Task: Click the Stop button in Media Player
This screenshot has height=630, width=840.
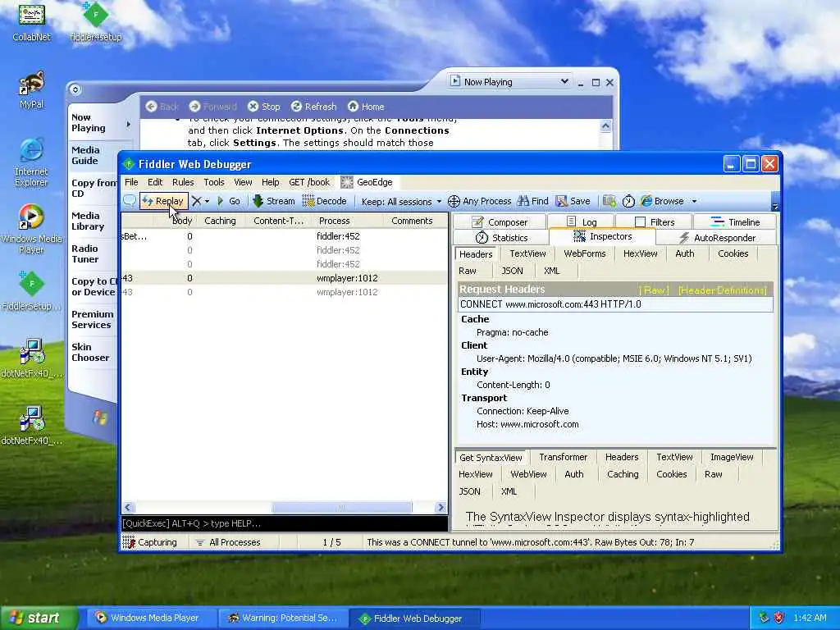Action: 264,107
